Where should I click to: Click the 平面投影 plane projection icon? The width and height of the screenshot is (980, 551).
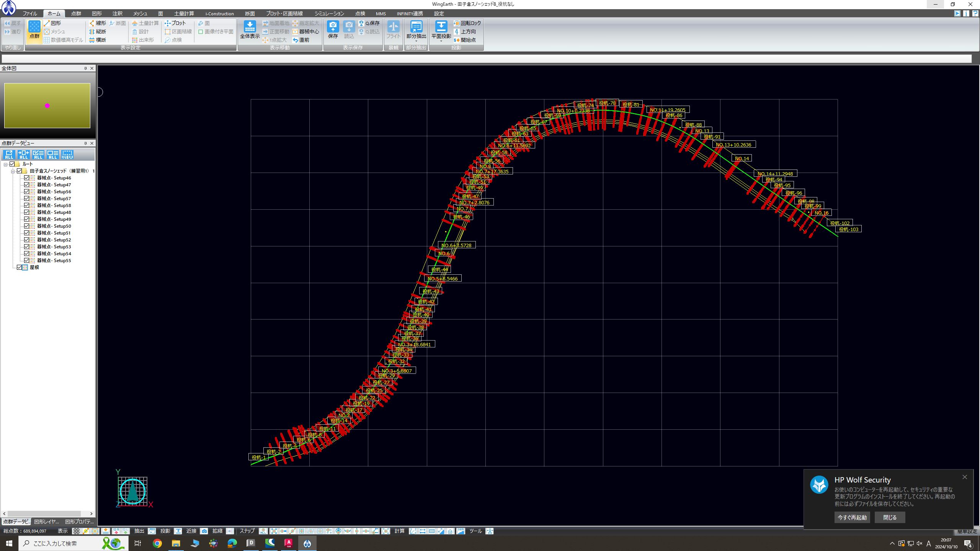tap(441, 27)
